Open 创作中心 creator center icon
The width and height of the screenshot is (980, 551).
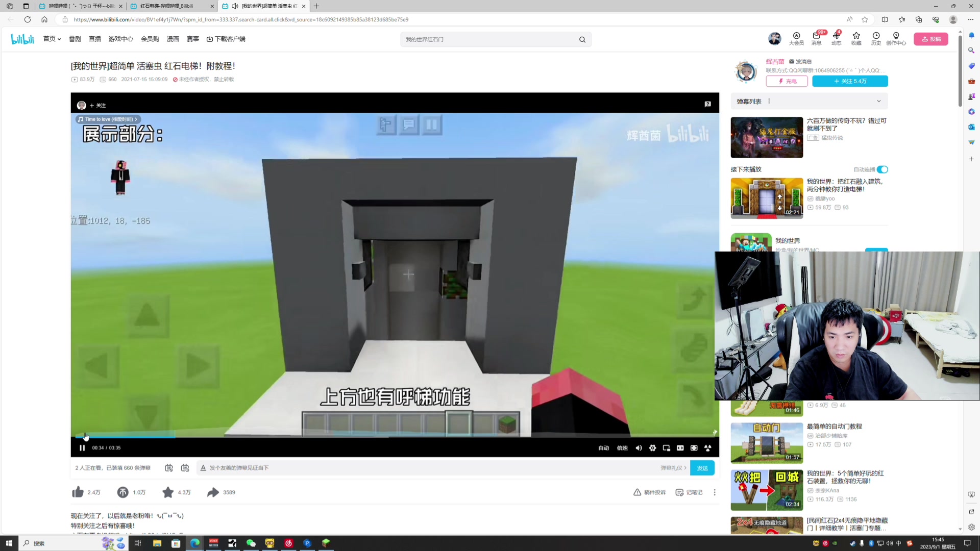(x=896, y=39)
